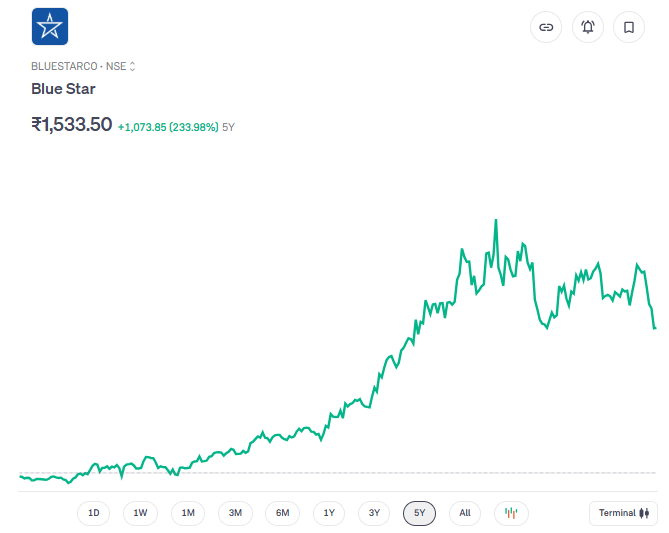This screenshot has height=533, width=669.
Task: Click the Blue Star stock name
Action: pos(63,89)
